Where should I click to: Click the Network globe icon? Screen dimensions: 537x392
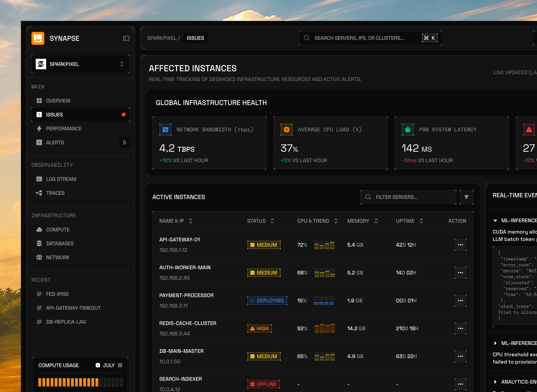coord(39,257)
